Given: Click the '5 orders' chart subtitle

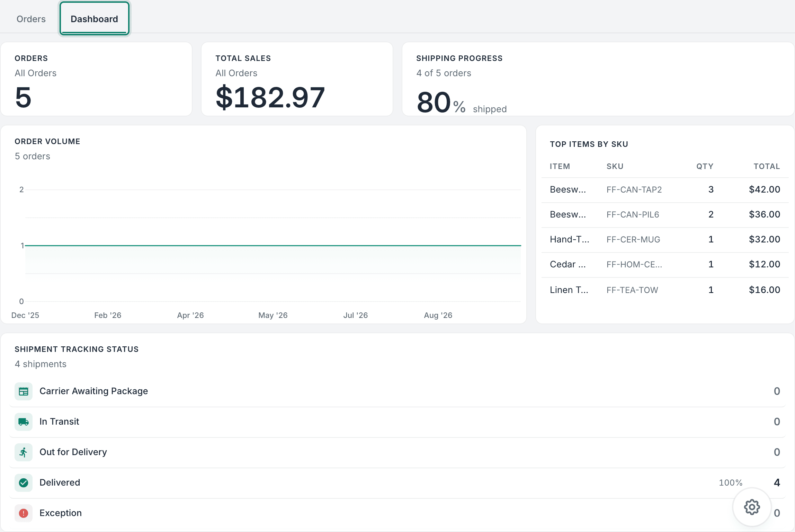Looking at the screenshot, I should pos(33,156).
